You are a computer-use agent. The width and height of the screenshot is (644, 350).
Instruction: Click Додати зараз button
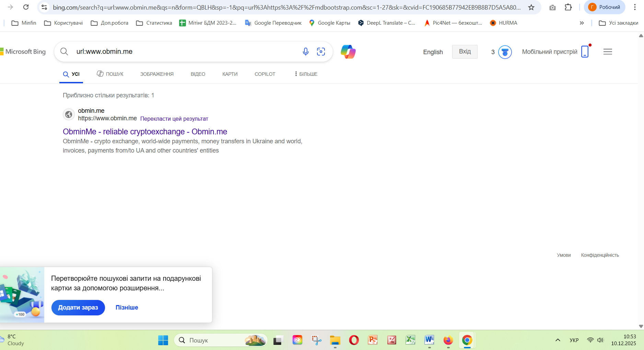click(x=78, y=307)
